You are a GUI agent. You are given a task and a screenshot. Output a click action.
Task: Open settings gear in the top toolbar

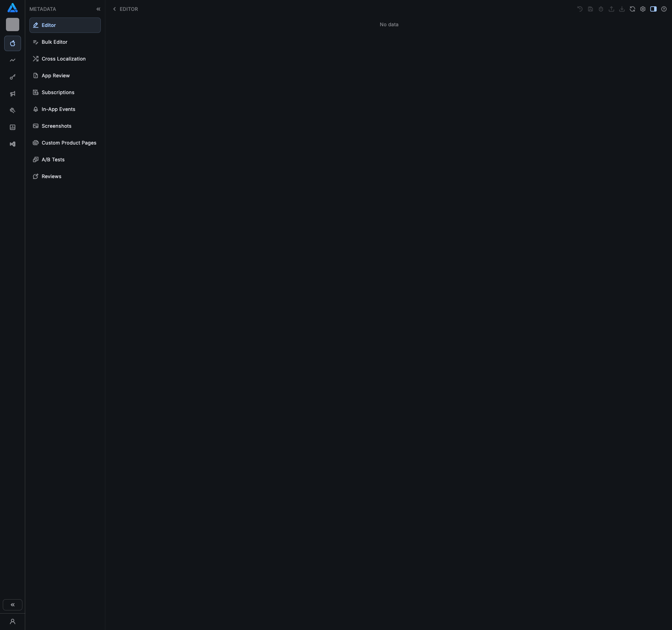[x=643, y=9]
